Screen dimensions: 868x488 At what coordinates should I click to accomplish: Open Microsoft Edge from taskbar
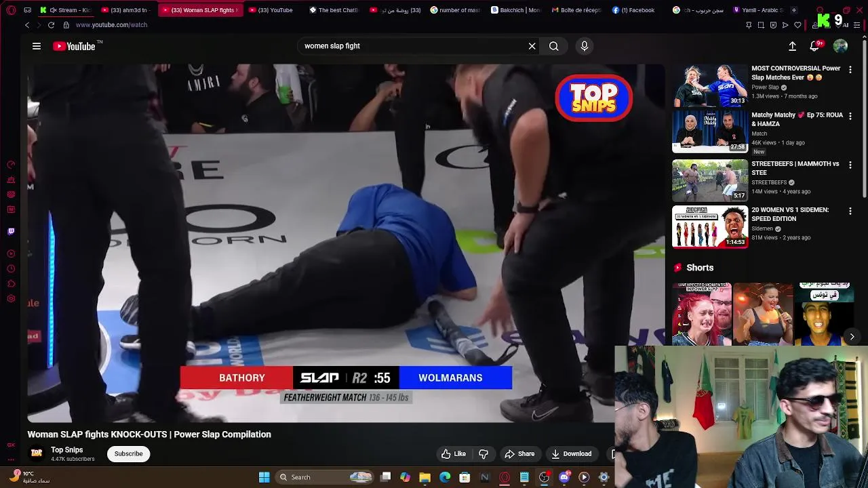point(445,477)
